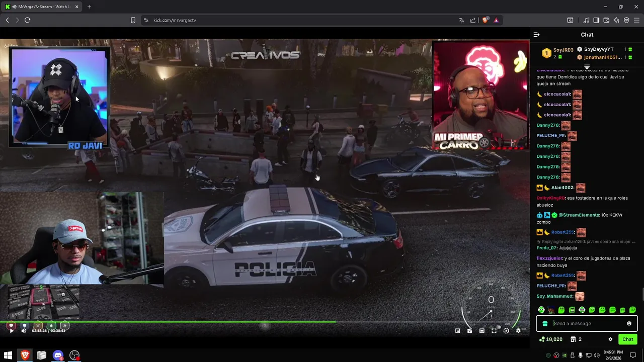
Task: Open Brave Shields lion icon
Action: pos(485,20)
